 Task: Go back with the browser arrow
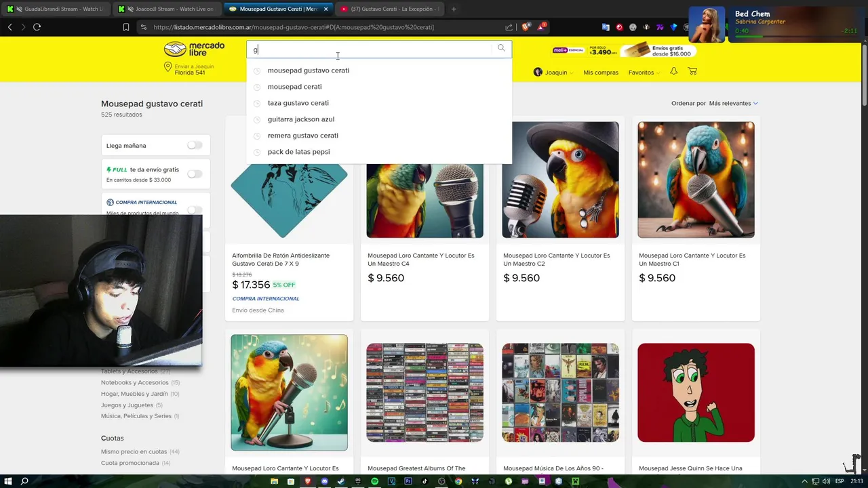(x=9, y=27)
